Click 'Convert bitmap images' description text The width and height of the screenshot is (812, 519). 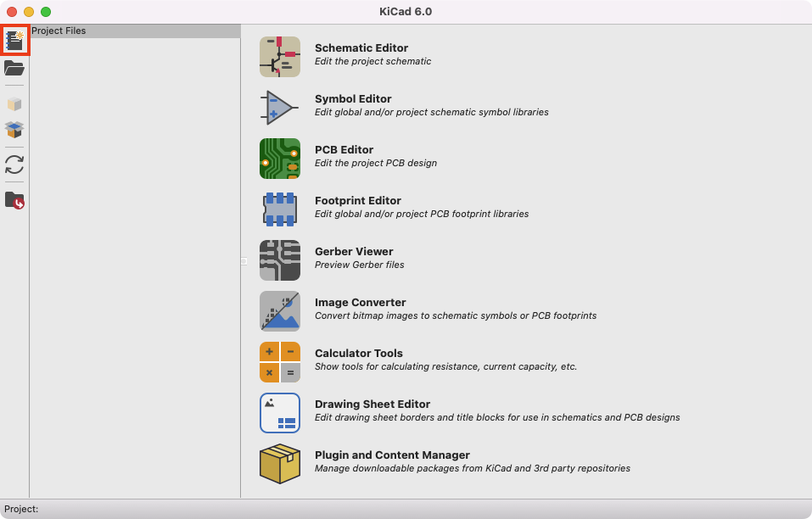click(456, 315)
